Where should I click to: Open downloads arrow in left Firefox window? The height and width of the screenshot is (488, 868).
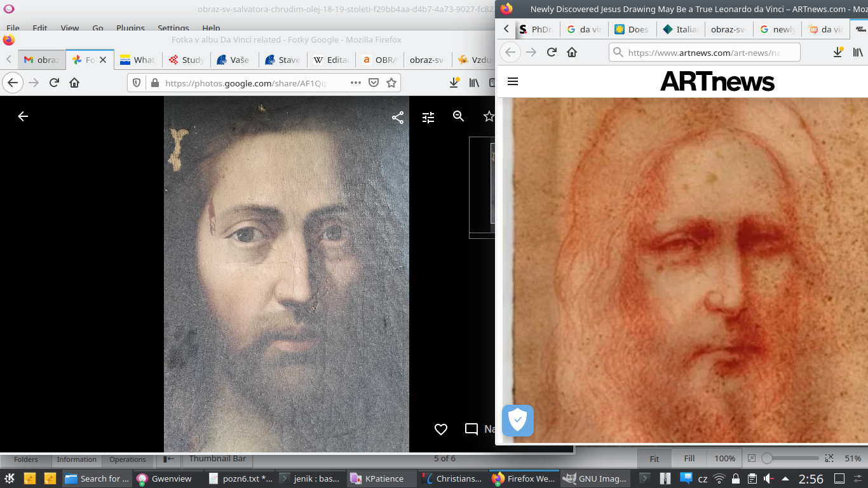454,83
